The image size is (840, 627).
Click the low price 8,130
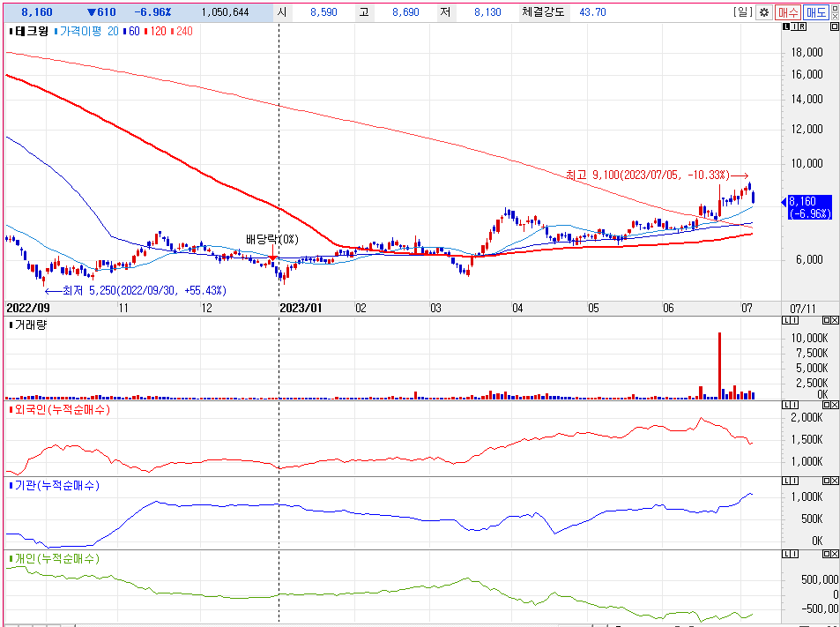click(487, 11)
